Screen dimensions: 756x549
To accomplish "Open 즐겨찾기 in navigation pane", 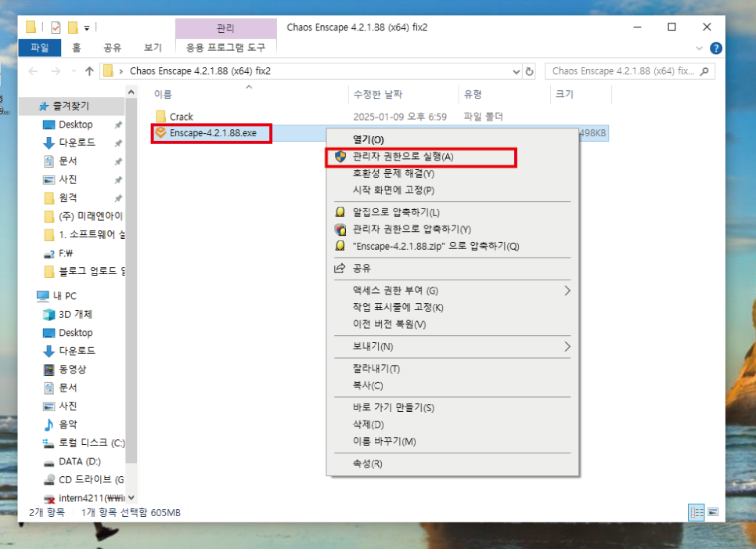I will [71, 106].
